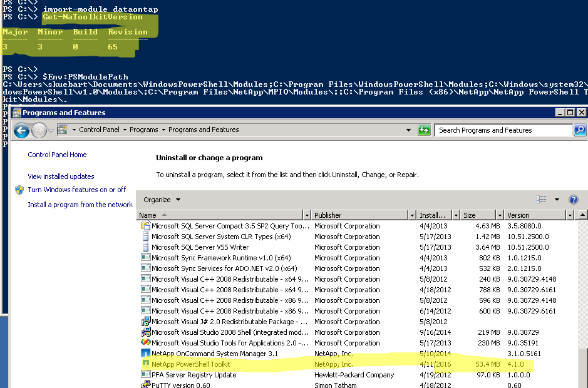Click the shield icon next to Windows features
Viewport: 588px width, 388px height.
coord(19,190)
